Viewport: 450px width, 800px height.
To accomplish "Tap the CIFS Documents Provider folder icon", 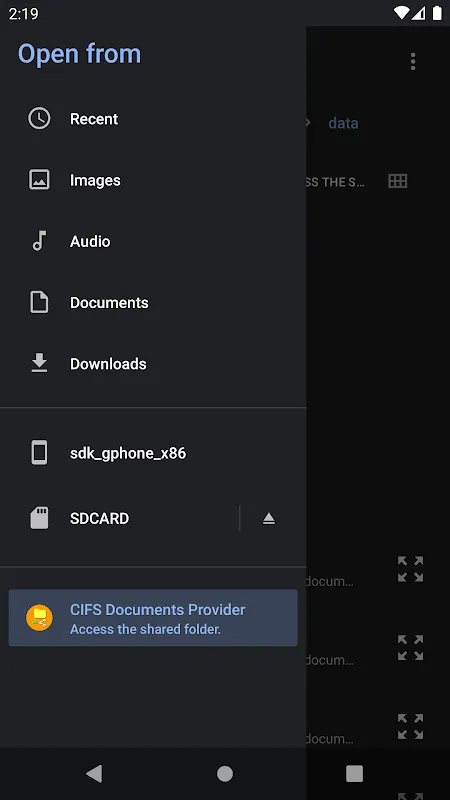I will point(39,618).
